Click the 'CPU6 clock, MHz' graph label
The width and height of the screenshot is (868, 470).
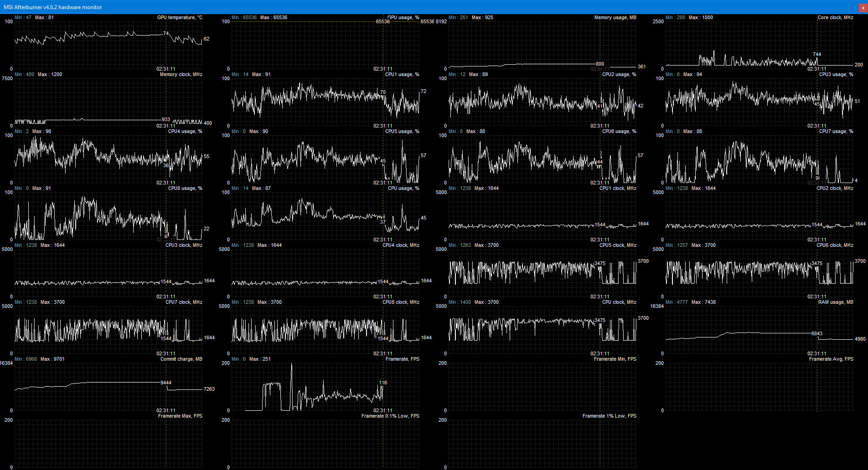click(x=835, y=245)
